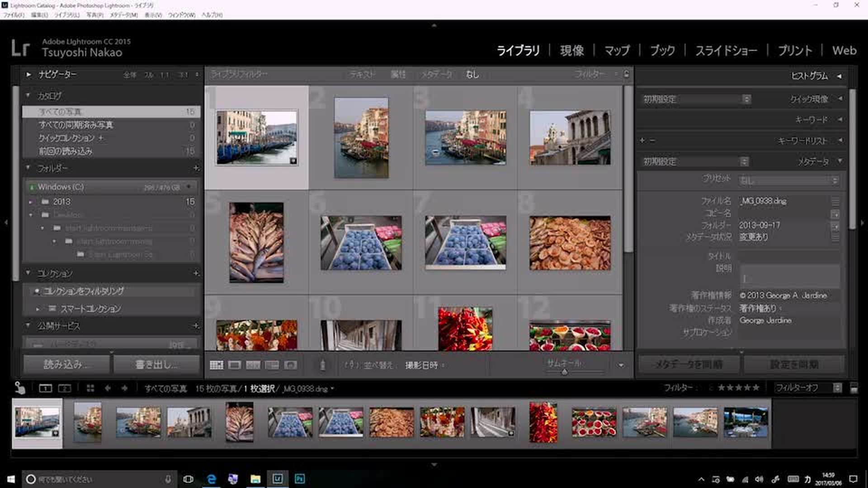Select the Painter spray can tool
The image size is (868, 488).
[322, 365]
